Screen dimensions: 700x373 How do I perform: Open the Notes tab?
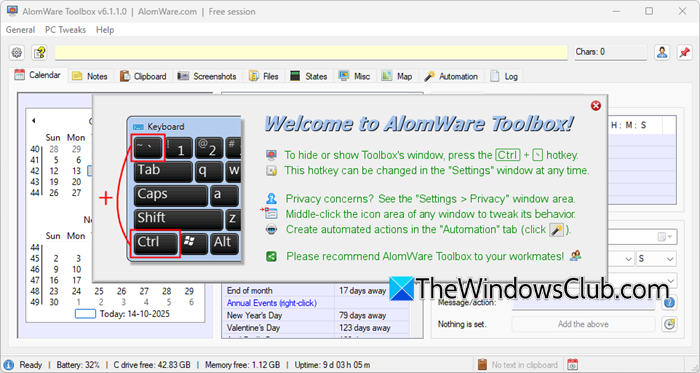[90, 76]
